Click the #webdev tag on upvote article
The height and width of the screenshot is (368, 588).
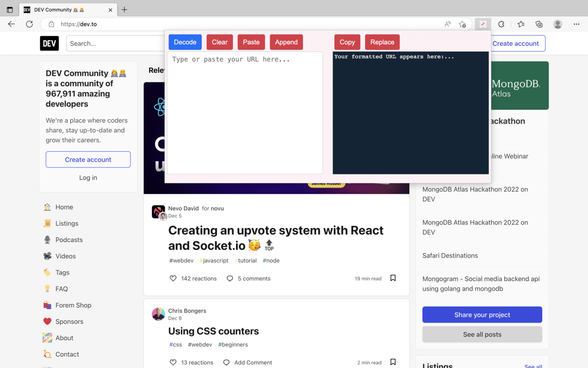(x=181, y=260)
